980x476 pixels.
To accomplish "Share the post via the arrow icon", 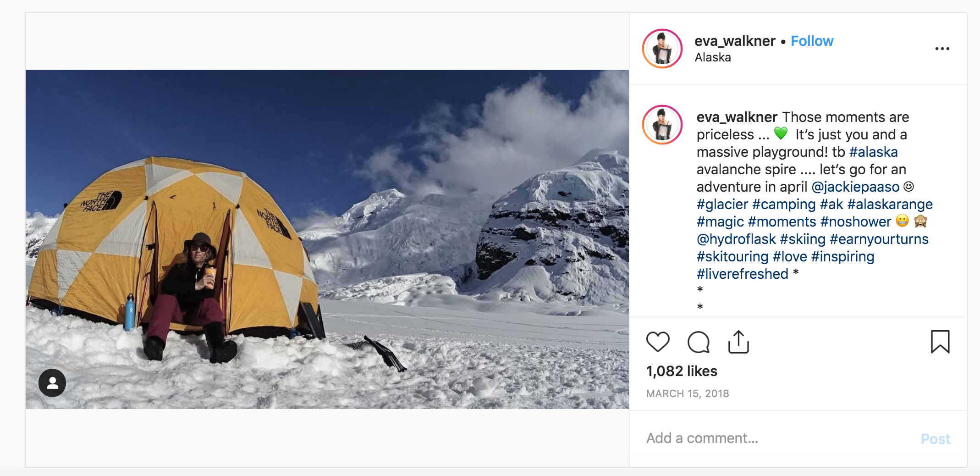I will [x=738, y=341].
